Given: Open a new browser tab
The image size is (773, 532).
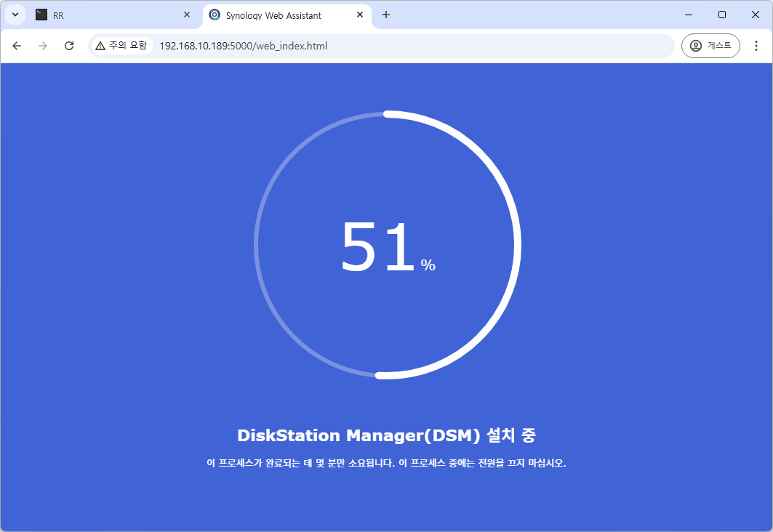Looking at the screenshot, I should coord(386,15).
